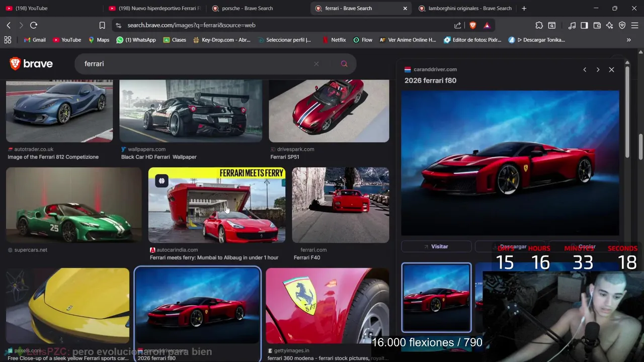Open Gmail bookmark

click(35, 40)
